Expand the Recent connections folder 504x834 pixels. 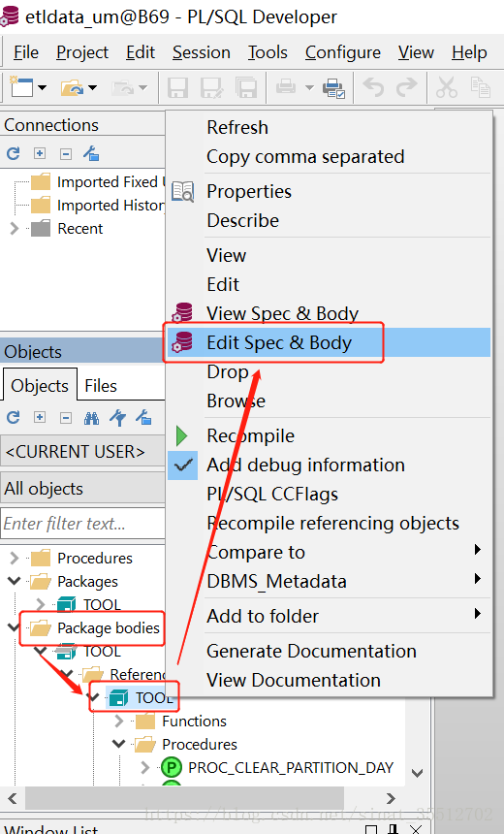click(x=15, y=229)
